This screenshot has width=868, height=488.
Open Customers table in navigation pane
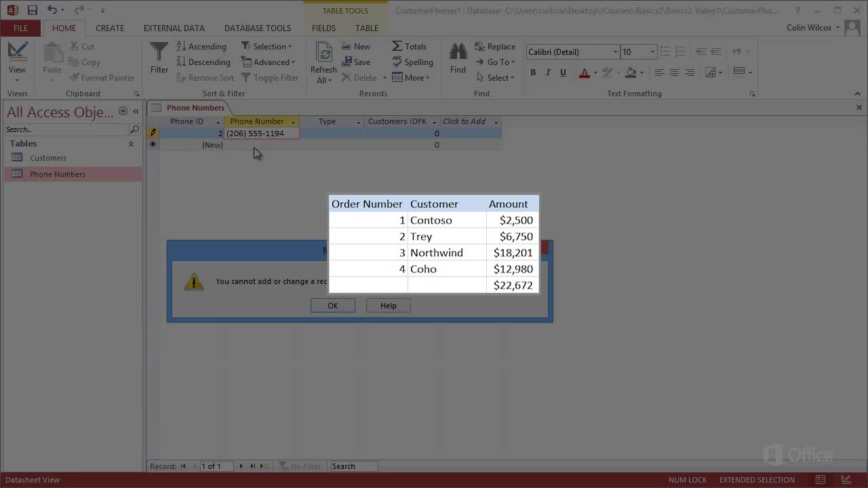[x=73, y=158]
